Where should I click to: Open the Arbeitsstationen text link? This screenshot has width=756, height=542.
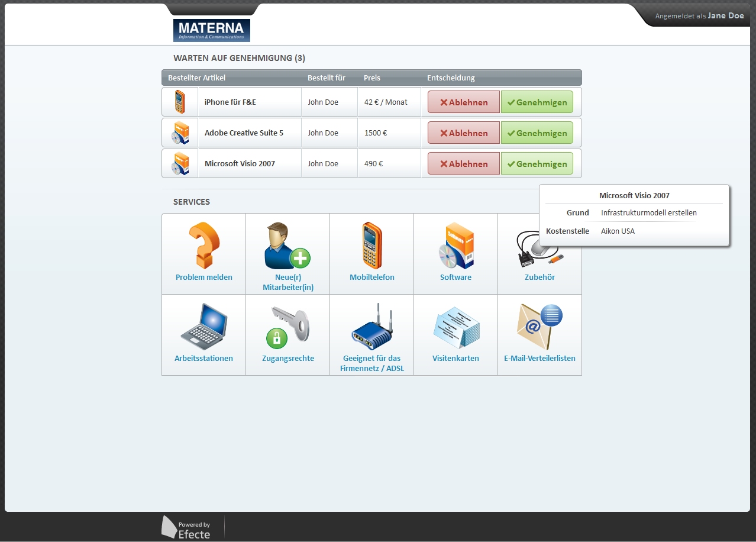pos(204,358)
